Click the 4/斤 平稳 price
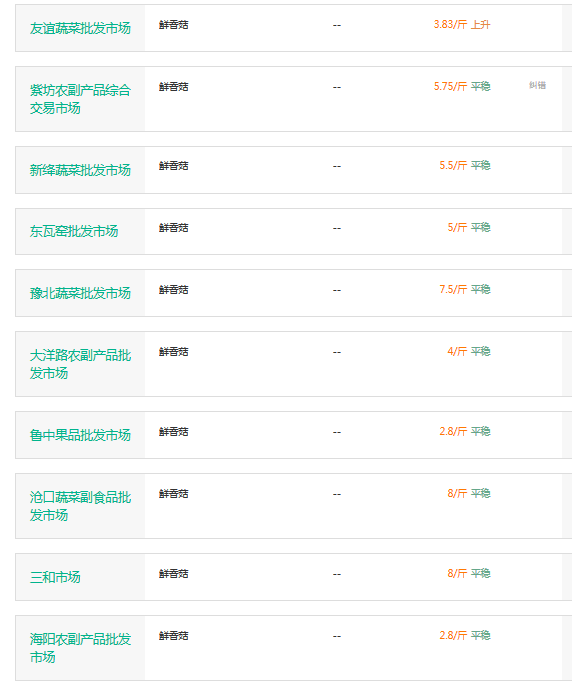This screenshot has height=686, width=572. tap(469, 352)
